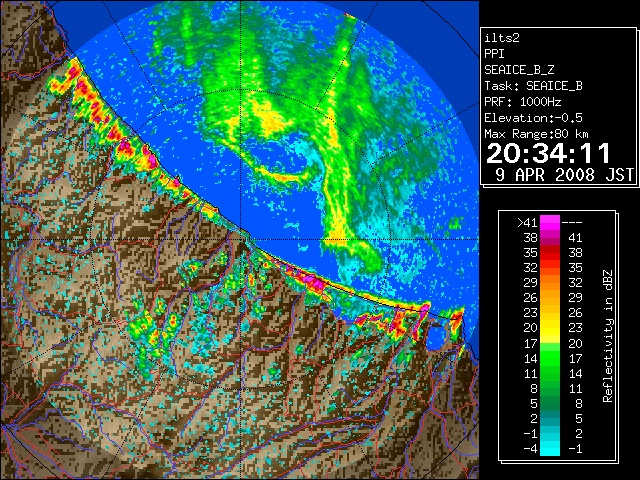Click the SEAICE_B_Z product label
The image size is (640, 480).
(x=519, y=70)
